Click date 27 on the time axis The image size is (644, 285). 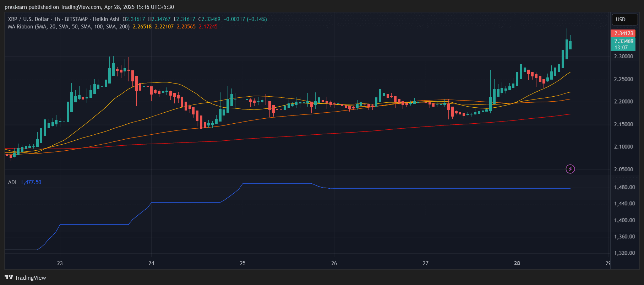(x=426, y=263)
